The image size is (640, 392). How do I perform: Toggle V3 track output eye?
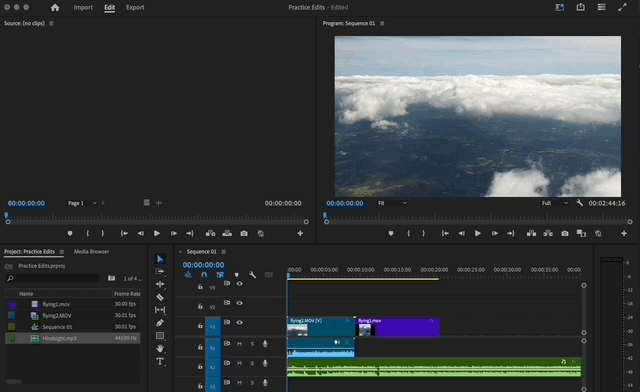[x=240, y=284]
